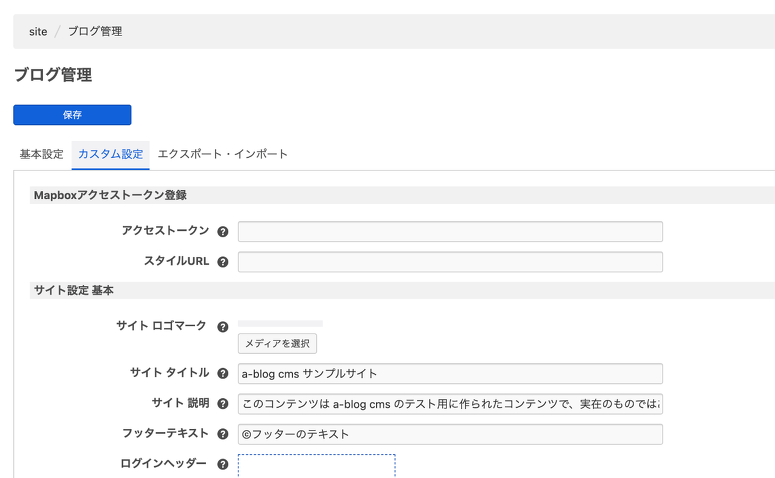Open the エクスポート・インポート tab
The image size is (775, 478).
point(223,155)
